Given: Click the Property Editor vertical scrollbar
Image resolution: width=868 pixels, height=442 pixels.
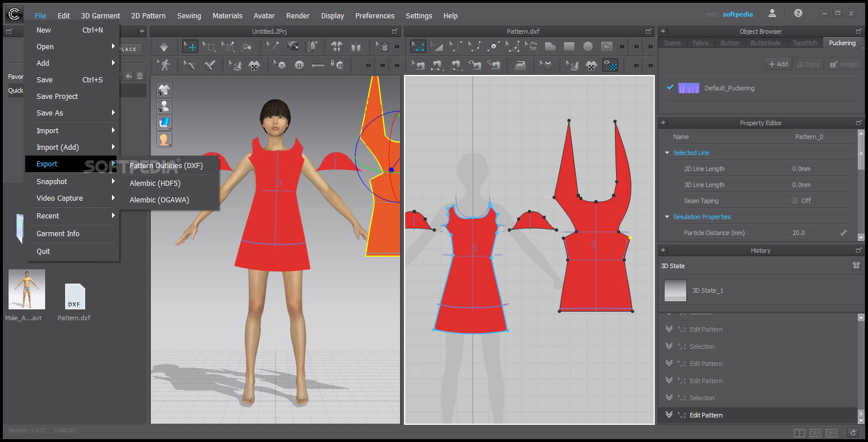Looking at the screenshot, I should click(x=861, y=186).
